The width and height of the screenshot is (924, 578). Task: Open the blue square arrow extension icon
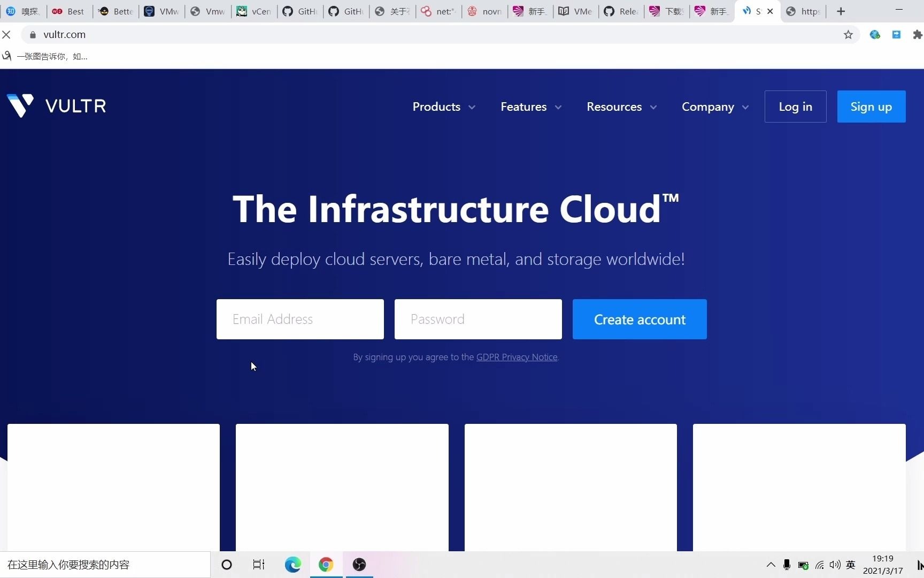(896, 35)
